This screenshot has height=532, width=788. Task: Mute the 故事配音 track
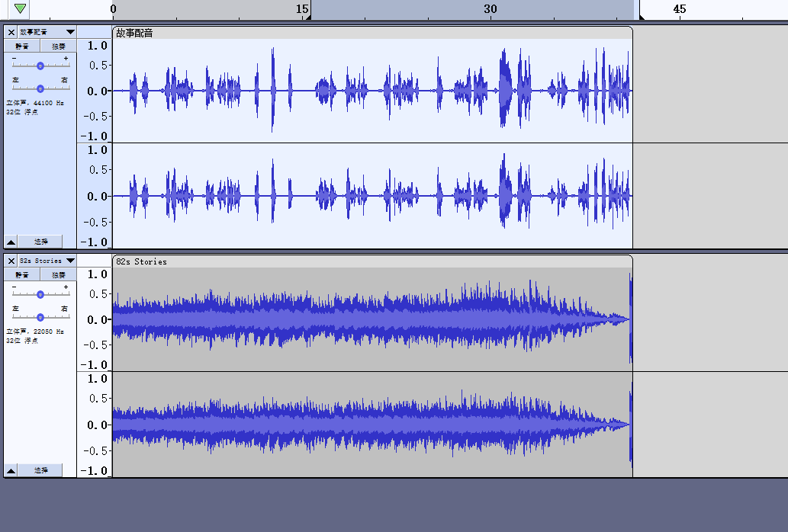click(x=22, y=46)
